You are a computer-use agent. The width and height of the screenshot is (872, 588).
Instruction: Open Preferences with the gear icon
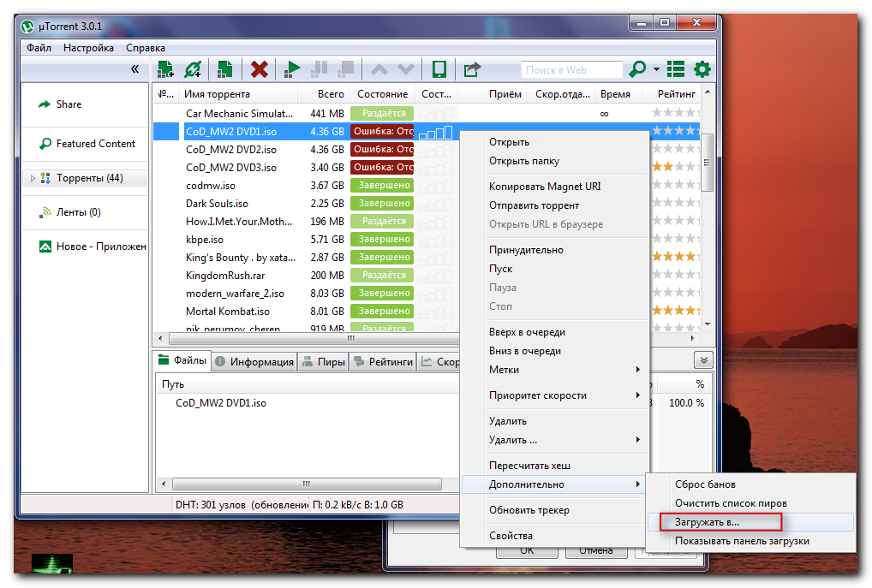(x=702, y=69)
